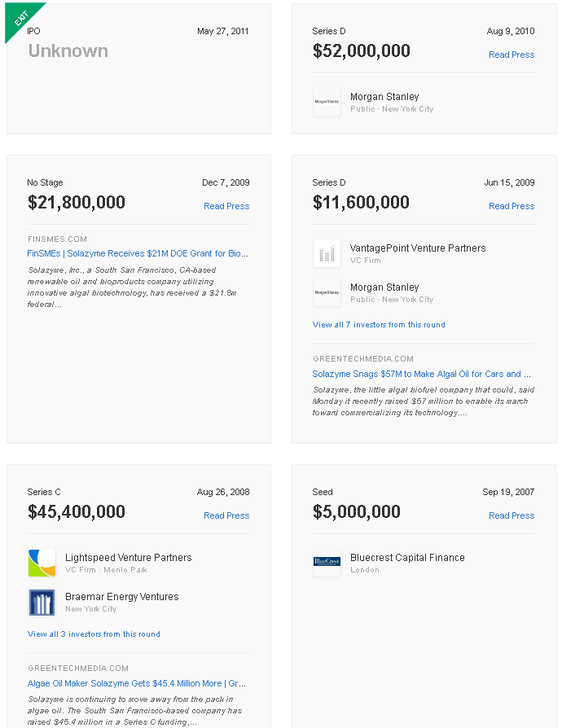Click the VantagePoint Venture Partners logo

(x=327, y=253)
